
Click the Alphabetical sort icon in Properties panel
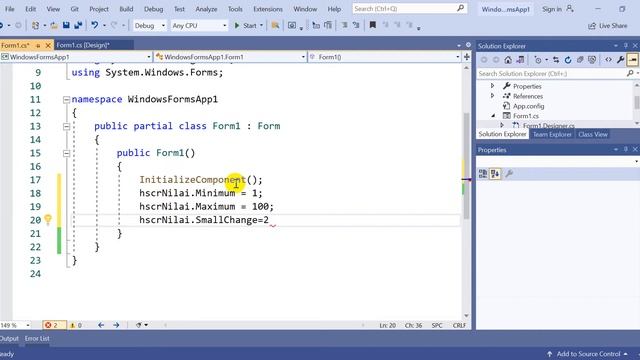[x=495, y=174]
